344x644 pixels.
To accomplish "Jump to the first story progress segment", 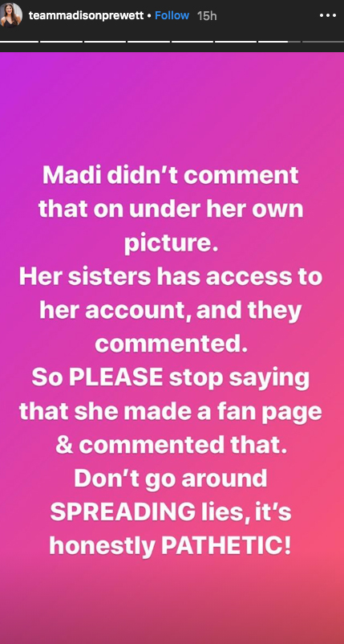I will pyautogui.click(x=19, y=42).
